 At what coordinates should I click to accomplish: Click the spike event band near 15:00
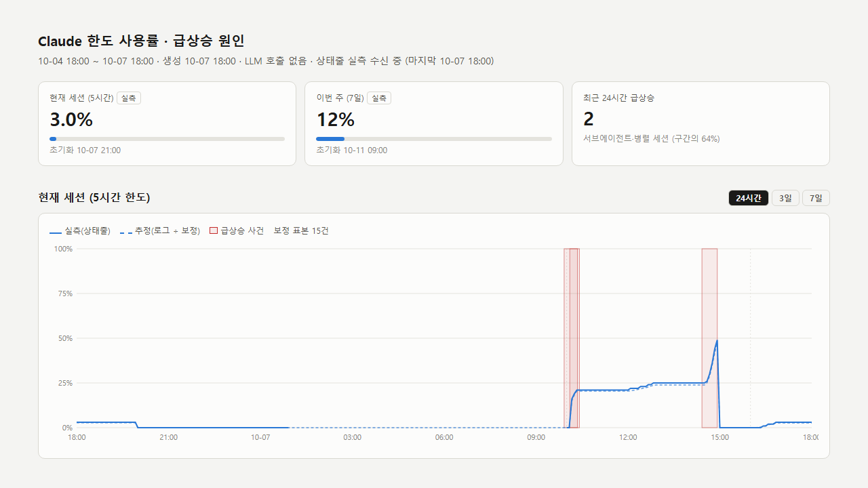pos(709,338)
